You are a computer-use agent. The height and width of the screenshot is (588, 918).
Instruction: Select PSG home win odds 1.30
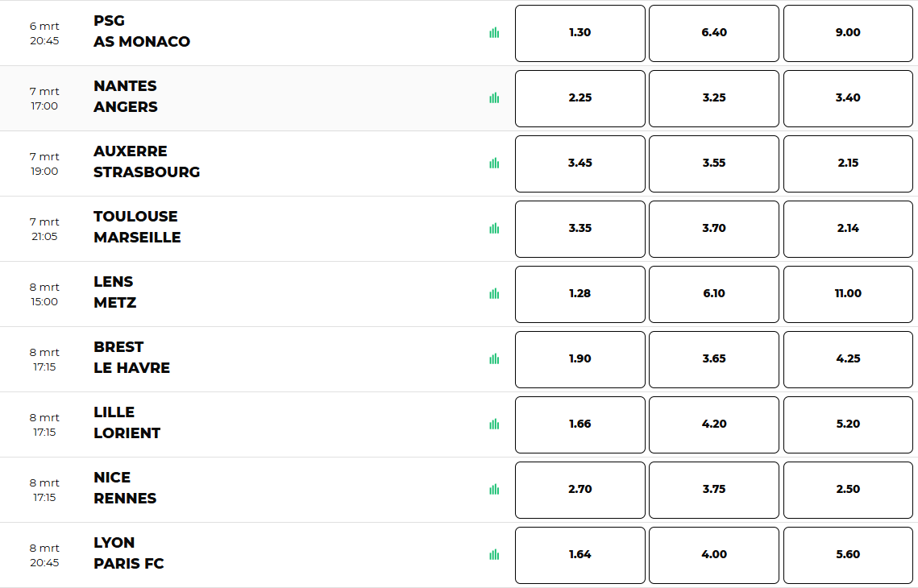pyautogui.click(x=579, y=33)
